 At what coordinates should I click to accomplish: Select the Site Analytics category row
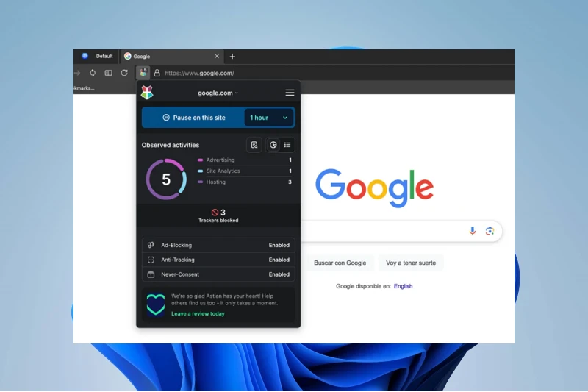click(x=245, y=171)
